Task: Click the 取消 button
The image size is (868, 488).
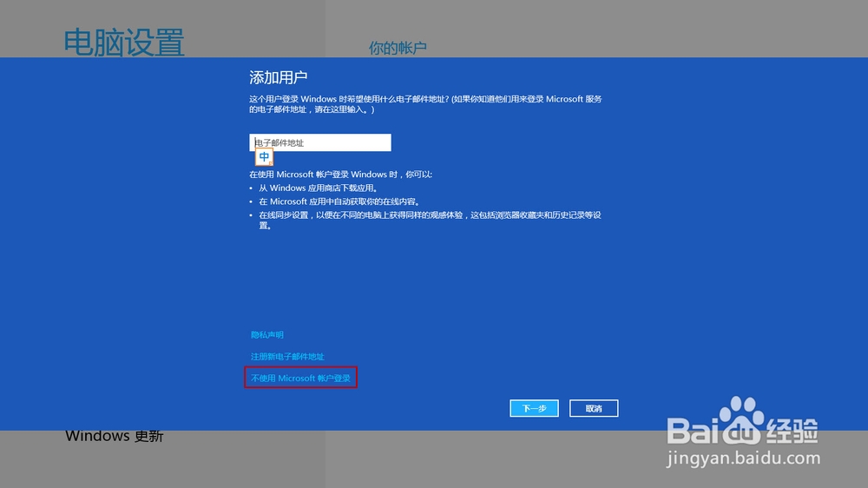Action: 594,408
